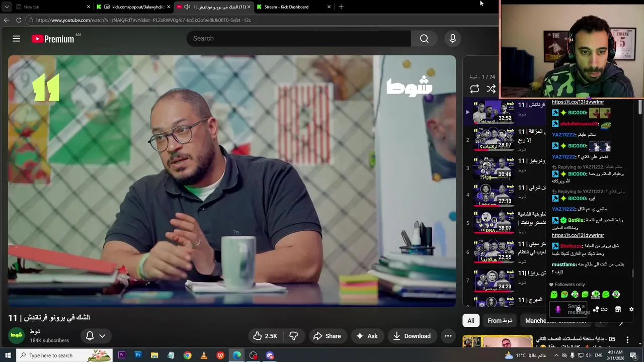Screen dimensions: 644x362
Task: Toggle playlist loop
Action: pos(474,89)
